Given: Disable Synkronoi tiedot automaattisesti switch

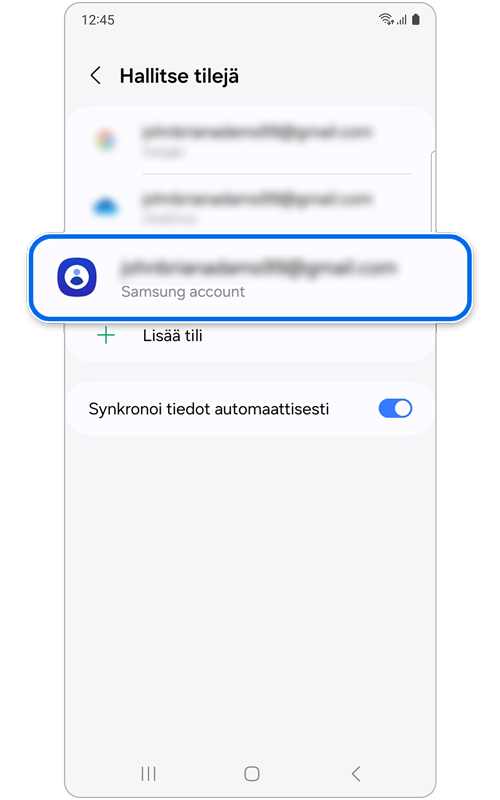Looking at the screenshot, I should coord(395,408).
